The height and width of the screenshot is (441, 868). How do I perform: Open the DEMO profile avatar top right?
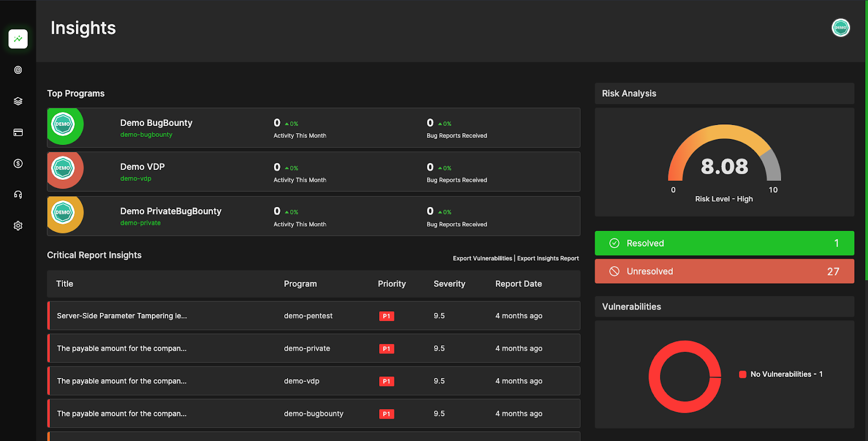841,28
